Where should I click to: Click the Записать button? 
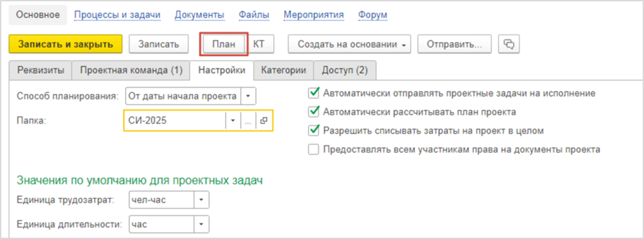[x=159, y=44]
